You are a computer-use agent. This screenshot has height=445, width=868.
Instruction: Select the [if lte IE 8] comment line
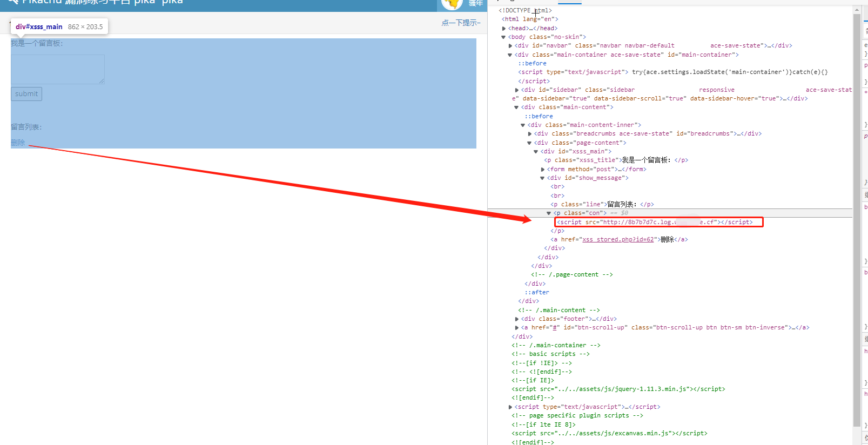click(x=543, y=424)
